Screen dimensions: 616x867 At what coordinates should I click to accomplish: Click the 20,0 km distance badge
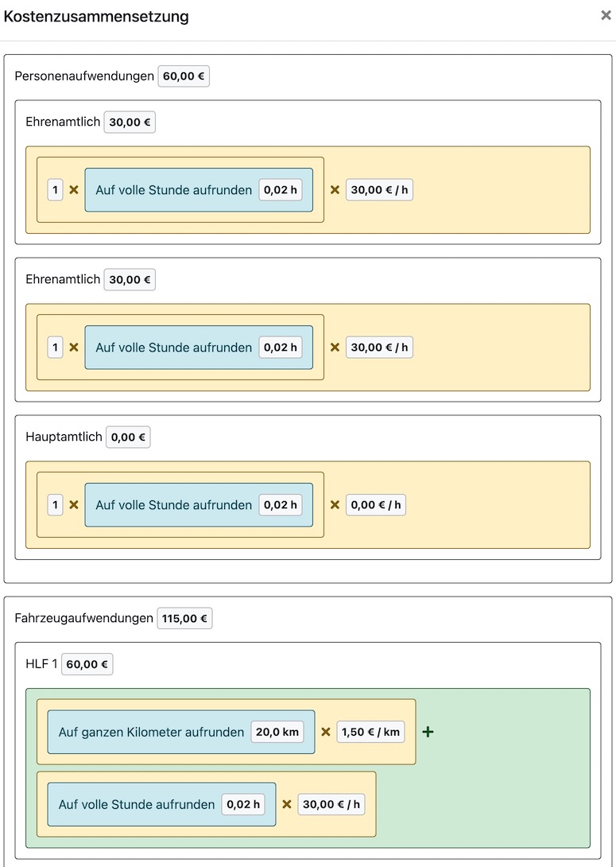pos(277,732)
